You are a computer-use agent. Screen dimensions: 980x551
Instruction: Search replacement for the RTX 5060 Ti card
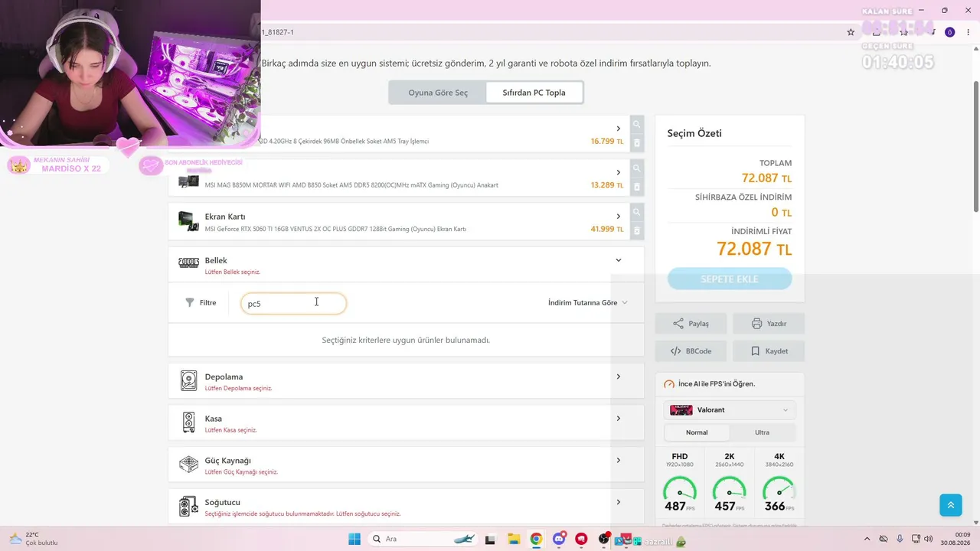(x=636, y=212)
